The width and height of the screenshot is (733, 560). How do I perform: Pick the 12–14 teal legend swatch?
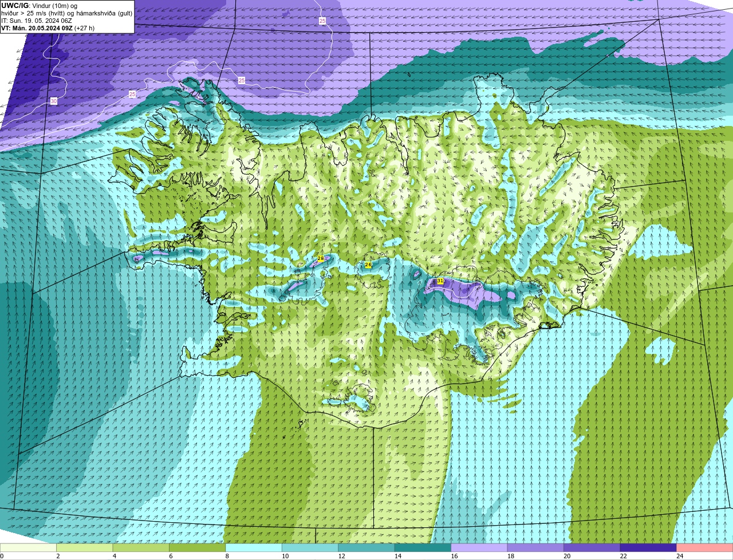[367, 547]
